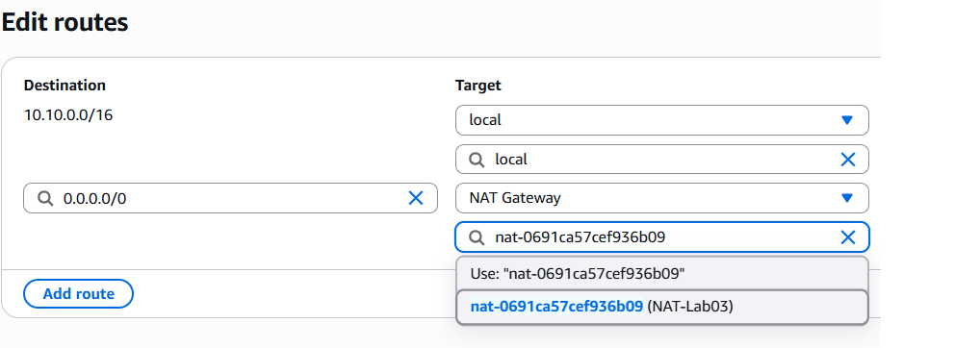This screenshot has width=980, height=348.
Task: Click the Destination column heading
Action: (x=65, y=86)
